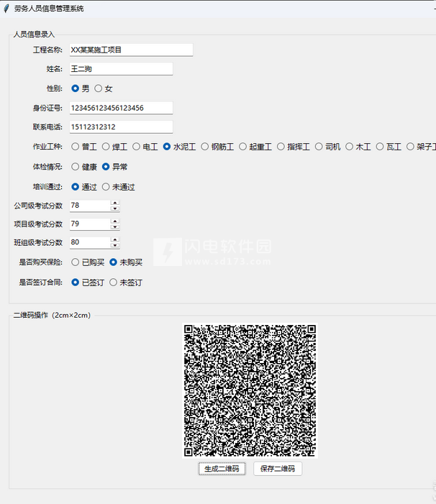The width and height of the screenshot is (436, 504).
Task: Decrease 班组级考试分数 with down arrow
Action: tap(115, 245)
